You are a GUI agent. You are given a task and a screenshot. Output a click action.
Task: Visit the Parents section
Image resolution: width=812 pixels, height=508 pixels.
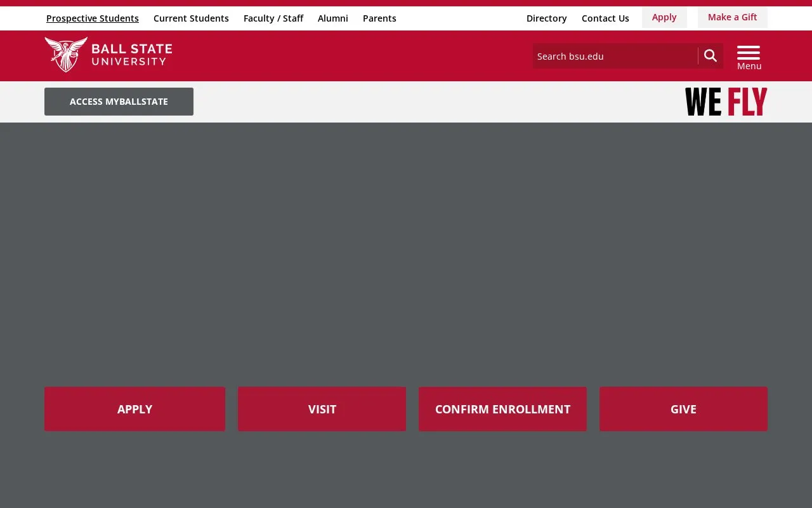[379, 18]
